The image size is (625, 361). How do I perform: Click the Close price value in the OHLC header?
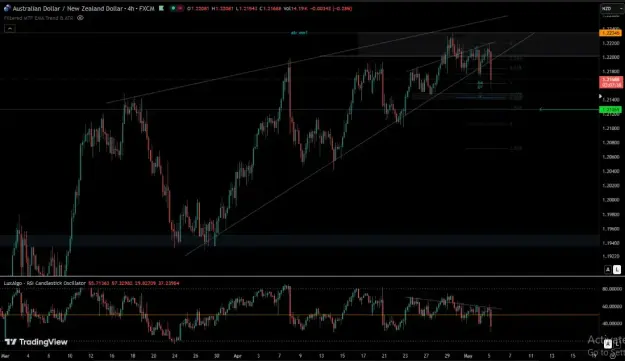(271, 8)
